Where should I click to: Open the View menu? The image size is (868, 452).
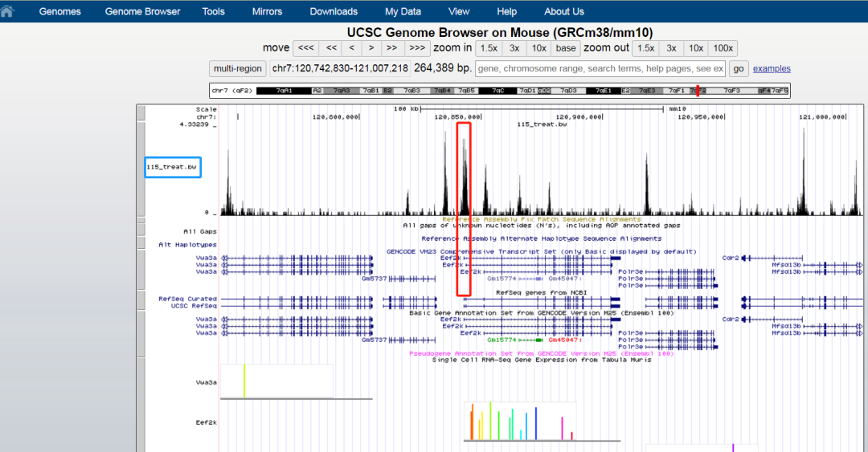point(459,11)
